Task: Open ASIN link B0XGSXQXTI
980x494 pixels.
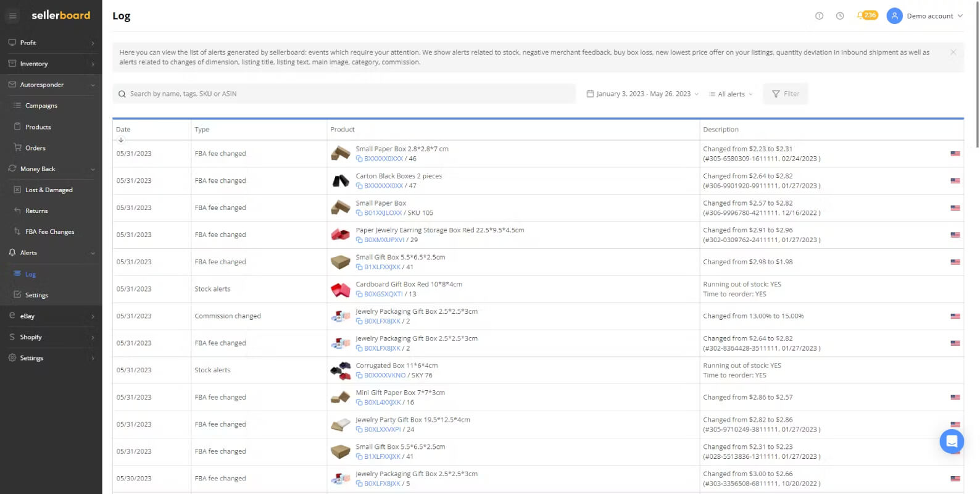Action: pos(383,295)
